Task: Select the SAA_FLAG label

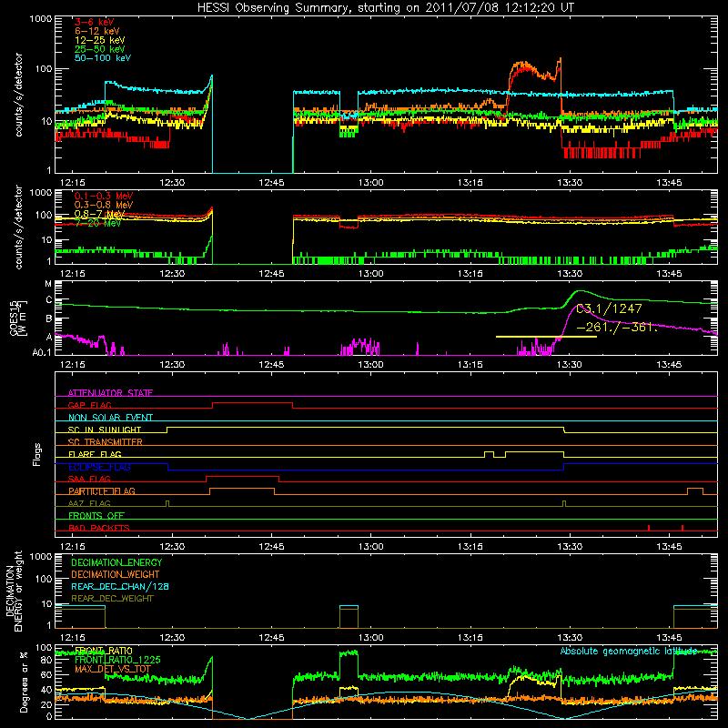Action: tap(89, 479)
